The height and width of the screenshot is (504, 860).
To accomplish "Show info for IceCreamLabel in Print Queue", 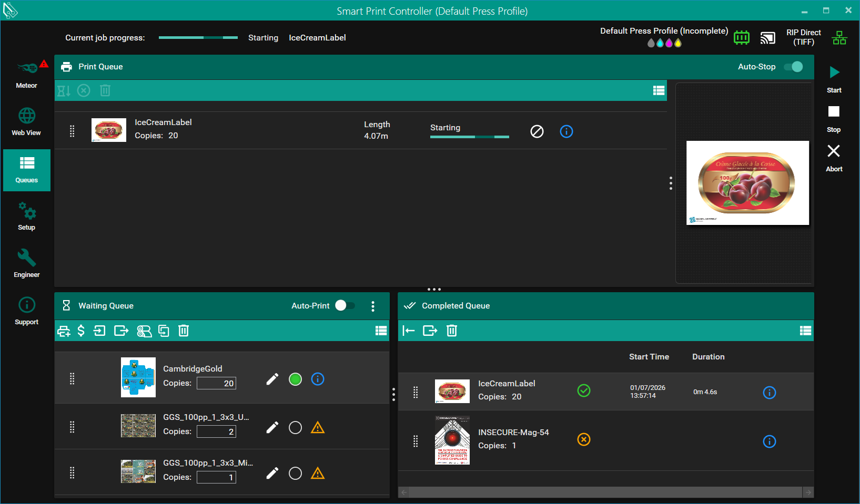I will coord(566,131).
